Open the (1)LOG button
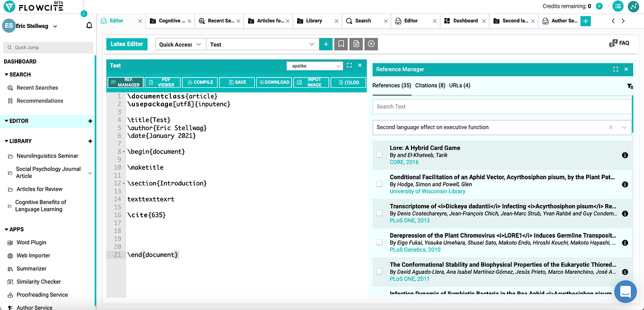Image resolution: width=644 pixels, height=310 pixels. click(x=348, y=82)
